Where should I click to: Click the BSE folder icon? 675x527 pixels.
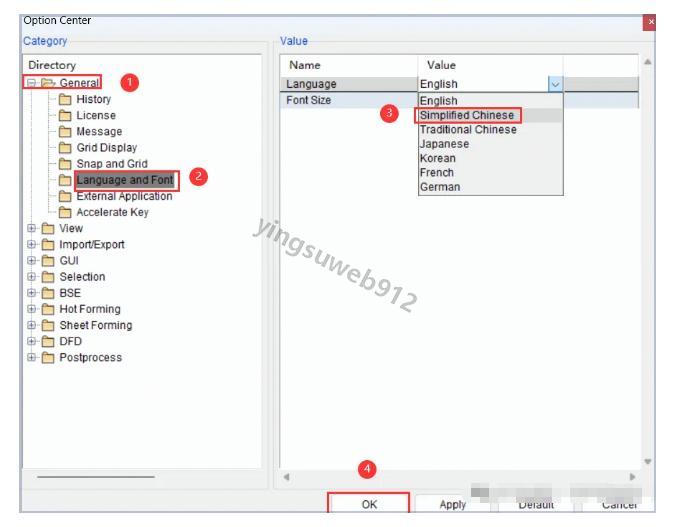[x=48, y=293]
